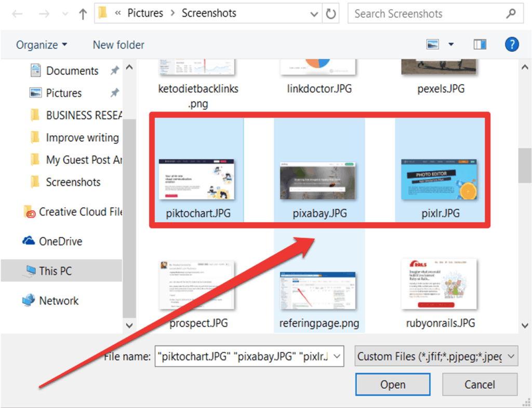This screenshot has width=532, height=408.
Task: Select pixlr.JPG thumbnail
Action: (439, 179)
